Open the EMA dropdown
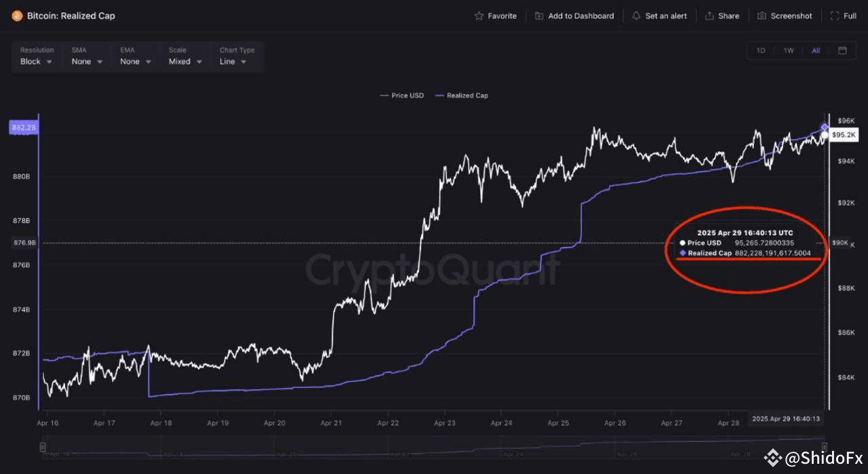The height and width of the screenshot is (474, 868). pyautogui.click(x=136, y=61)
